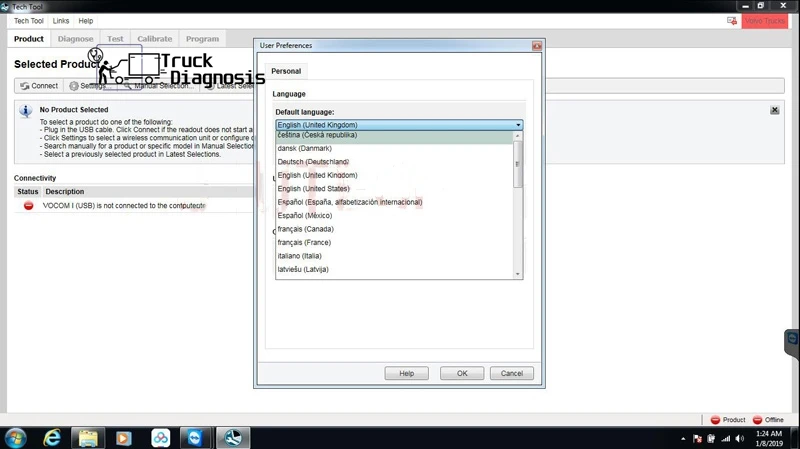The height and width of the screenshot is (449, 800).
Task: Open the Links menu
Action: click(x=61, y=21)
